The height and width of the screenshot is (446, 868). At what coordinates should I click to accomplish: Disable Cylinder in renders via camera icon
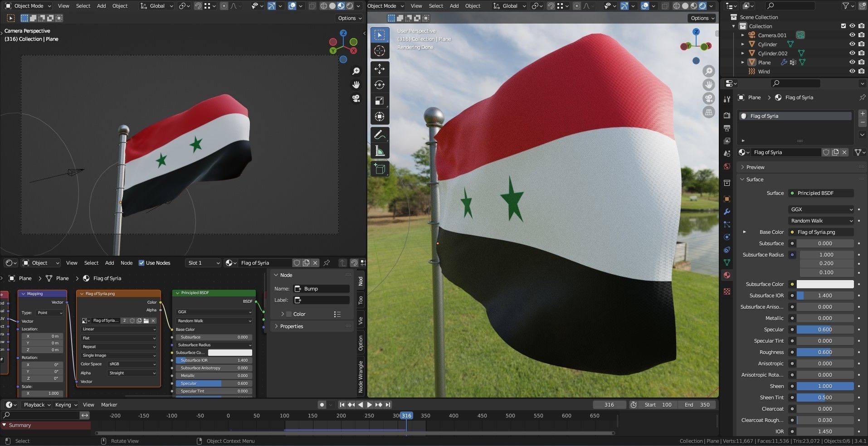[x=861, y=44]
